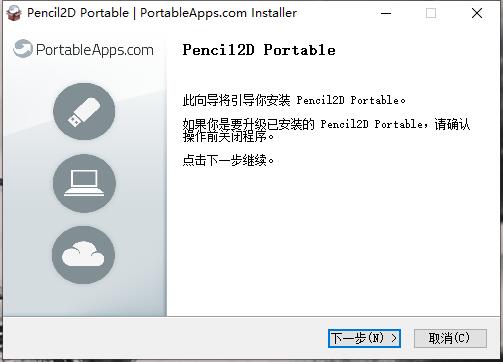Cancel setup via the 取消(C) button
Viewport: 503px width, 362px height.
450,338
